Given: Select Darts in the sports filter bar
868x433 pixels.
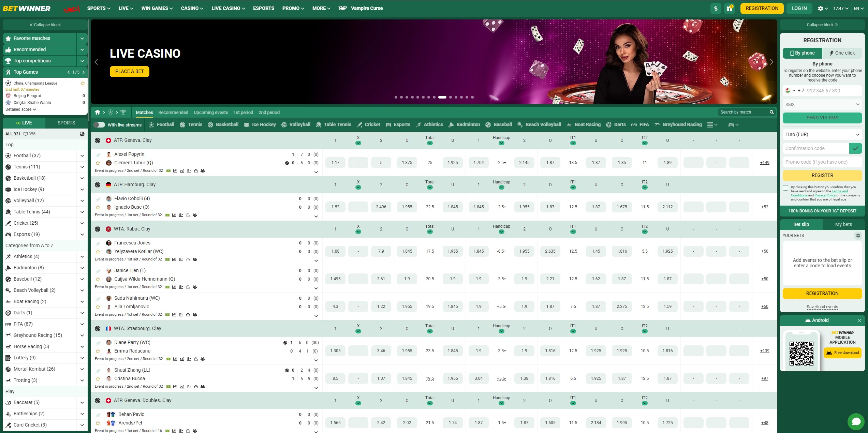Looking at the screenshot, I should pos(616,125).
